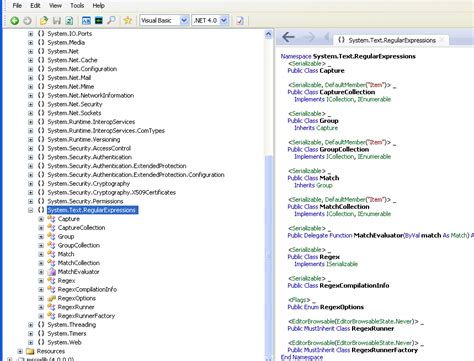Click the RegexCompilationInfo class icon
The image size is (474, 361).
point(51,289)
